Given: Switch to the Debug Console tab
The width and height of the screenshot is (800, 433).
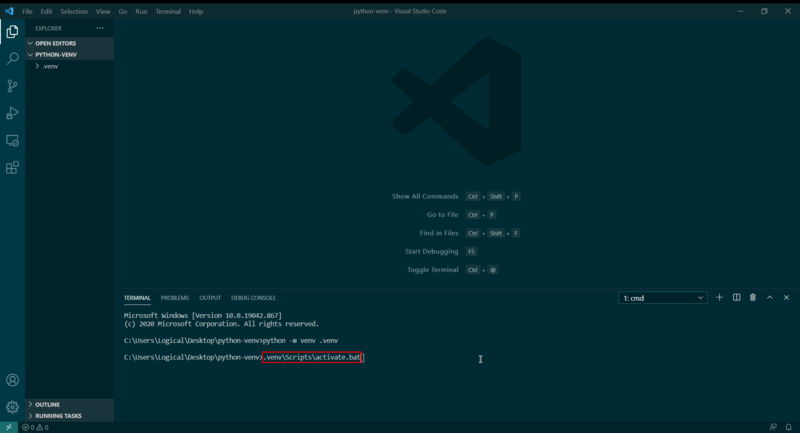Looking at the screenshot, I should coord(253,298).
